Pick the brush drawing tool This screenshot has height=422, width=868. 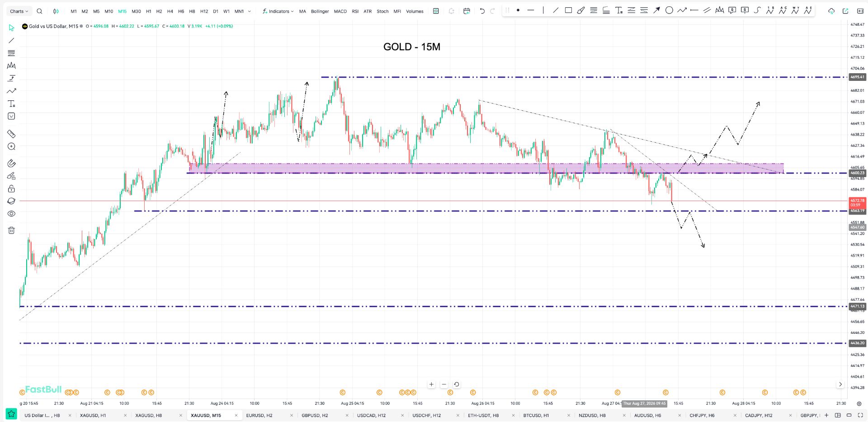pyautogui.click(x=581, y=10)
